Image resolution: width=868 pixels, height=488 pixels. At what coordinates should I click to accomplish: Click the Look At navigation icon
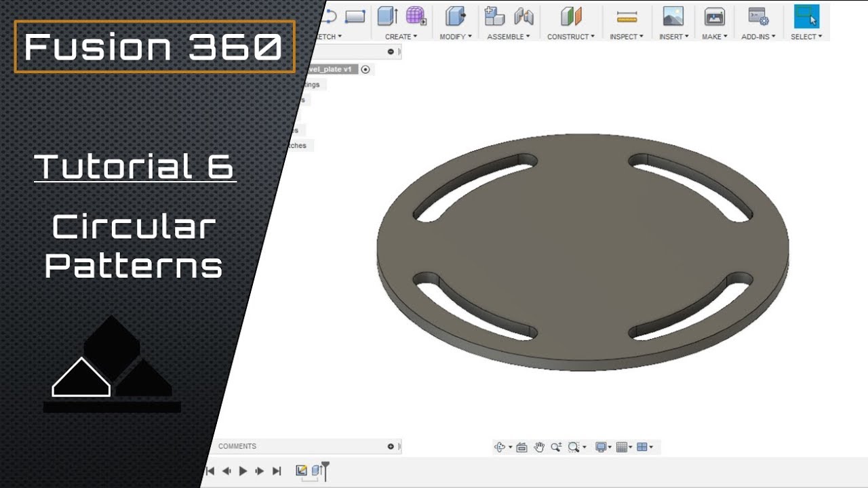pos(521,447)
